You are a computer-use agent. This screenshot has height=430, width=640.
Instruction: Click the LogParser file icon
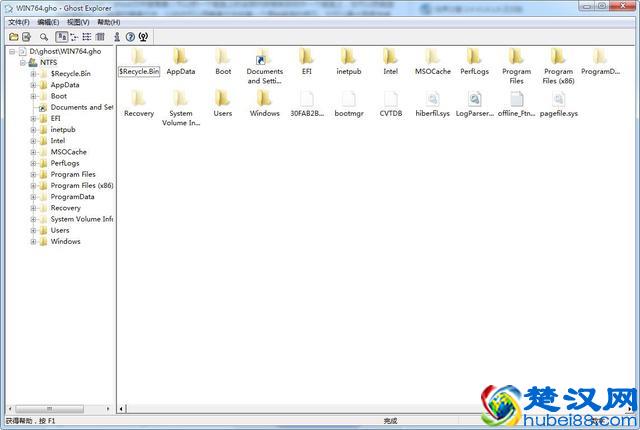[x=474, y=100]
